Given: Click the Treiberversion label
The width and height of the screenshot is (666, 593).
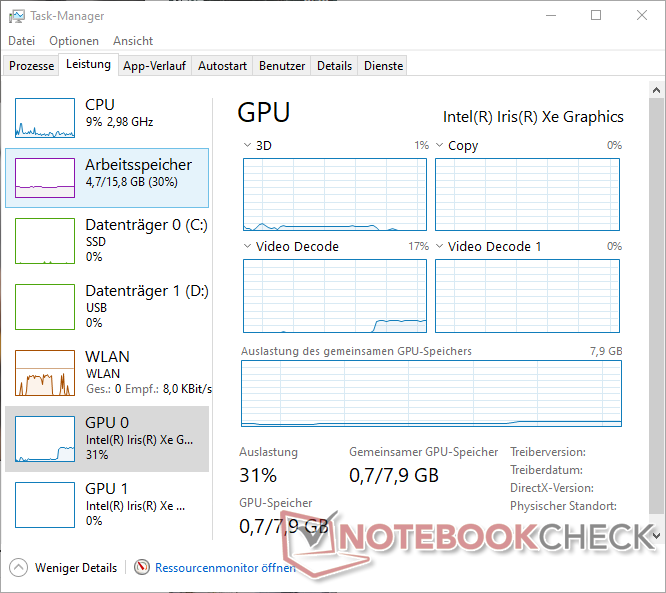Looking at the screenshot, I should point(548,452).
